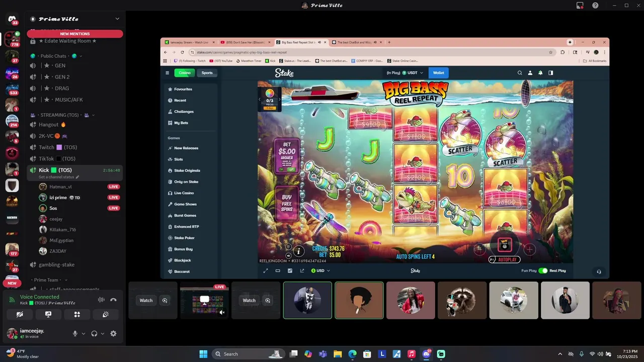Image resolution: width=644 pixels, height=362 pixels.
Task: Pop out the first stream tile
Action: tap(165, 300)
